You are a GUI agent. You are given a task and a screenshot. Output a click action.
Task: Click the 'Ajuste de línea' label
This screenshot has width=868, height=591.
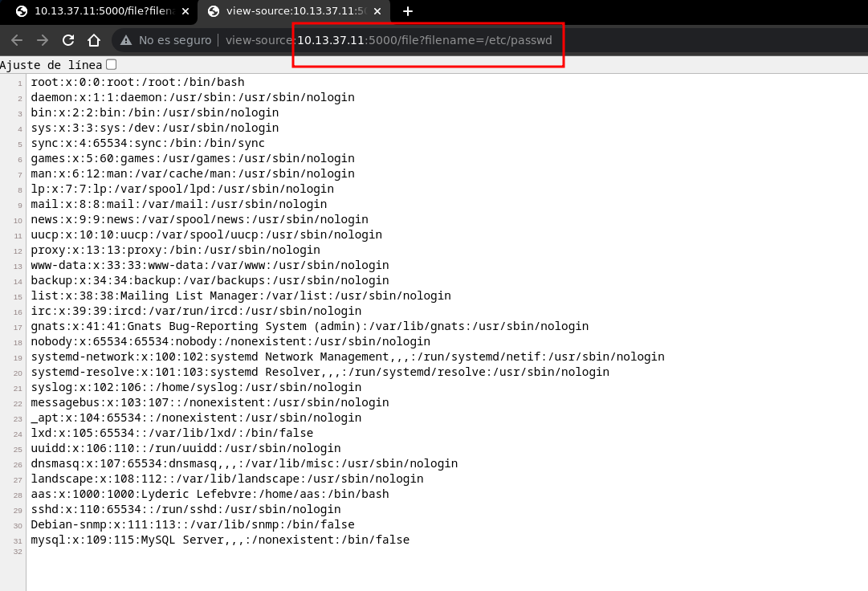tap(51, 65)
